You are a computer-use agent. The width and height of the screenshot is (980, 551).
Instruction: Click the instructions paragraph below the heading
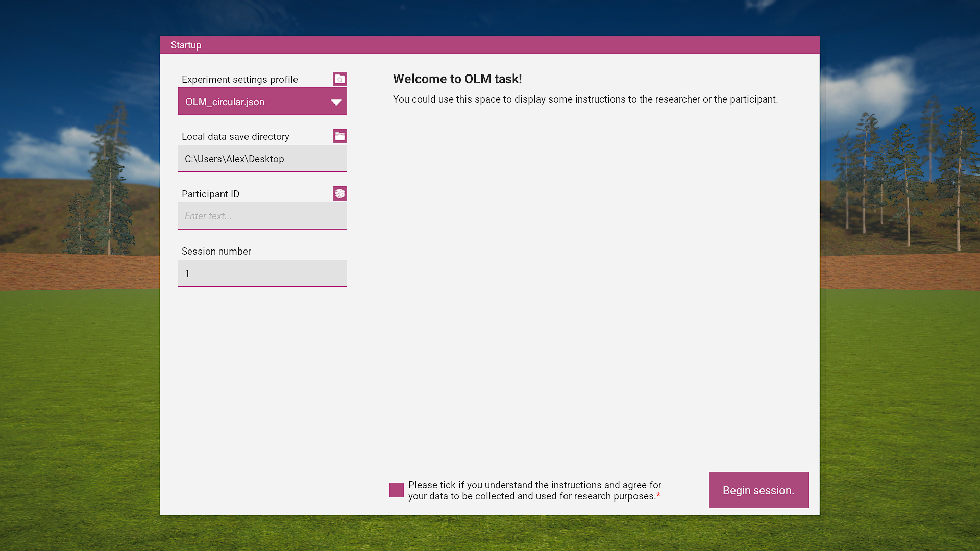point(585,99)
